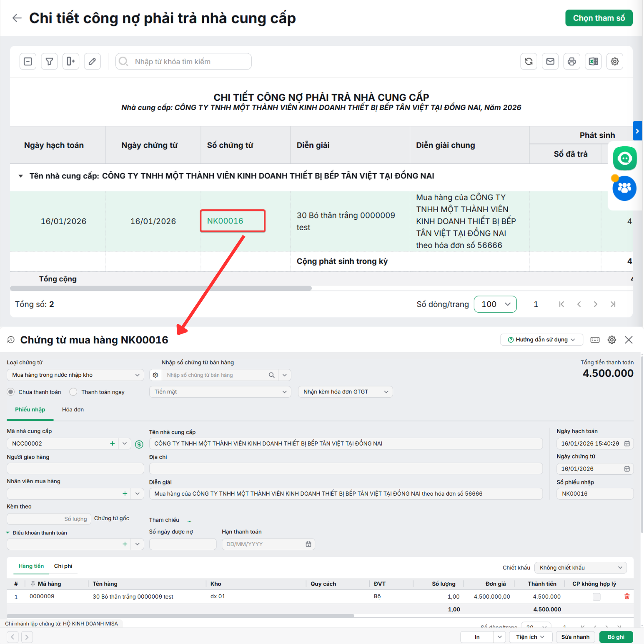The width and height of the screenshot is (644, 644).
Task: Click the pencil edit template icon
Action: point(92,62)
